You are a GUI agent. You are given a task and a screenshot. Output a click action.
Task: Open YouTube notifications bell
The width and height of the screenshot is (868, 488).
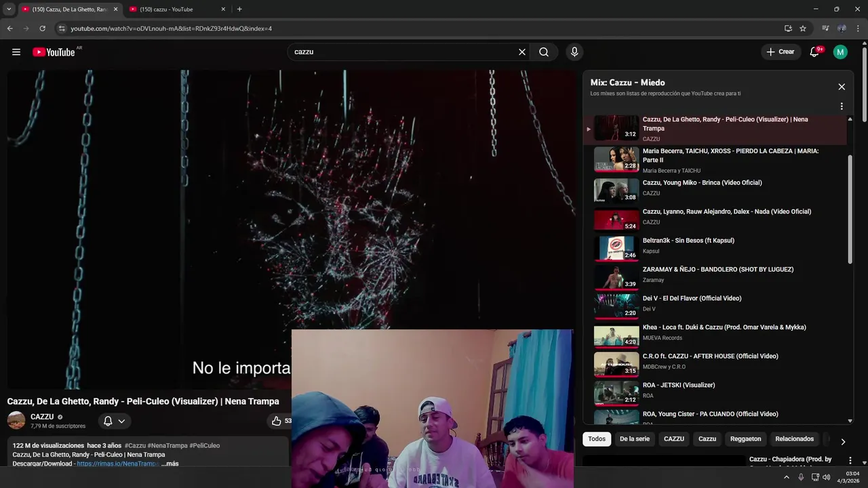pos(815,52)
